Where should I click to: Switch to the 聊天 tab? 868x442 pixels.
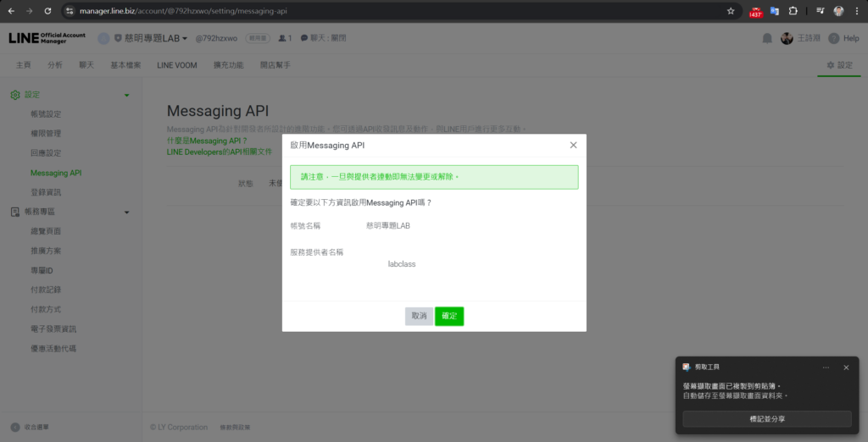pos(86,64)
